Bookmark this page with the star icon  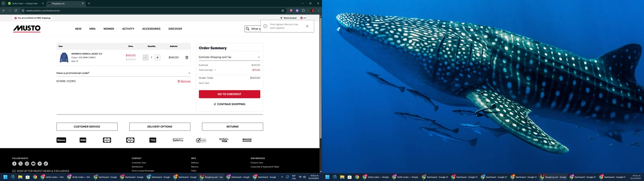[283, 10]
